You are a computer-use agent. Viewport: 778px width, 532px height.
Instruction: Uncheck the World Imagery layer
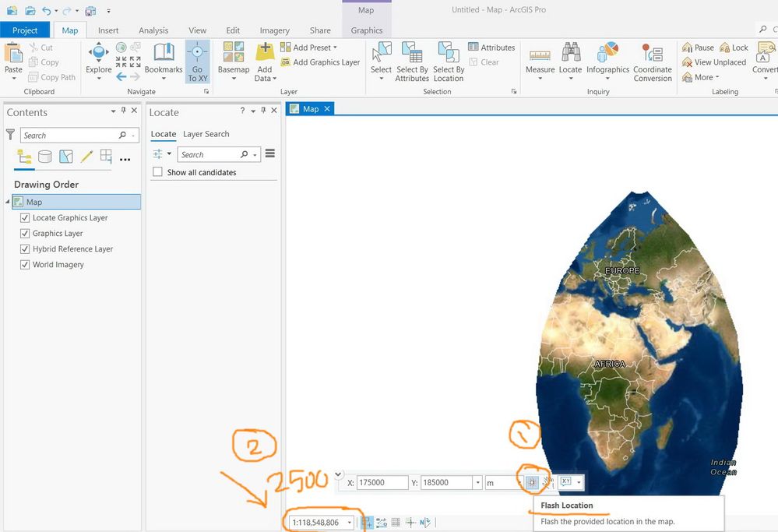click(x=25, y=265)
